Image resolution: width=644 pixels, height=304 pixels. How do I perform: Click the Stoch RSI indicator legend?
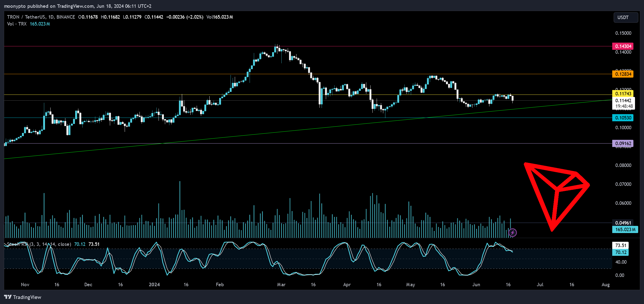[53, 244]
